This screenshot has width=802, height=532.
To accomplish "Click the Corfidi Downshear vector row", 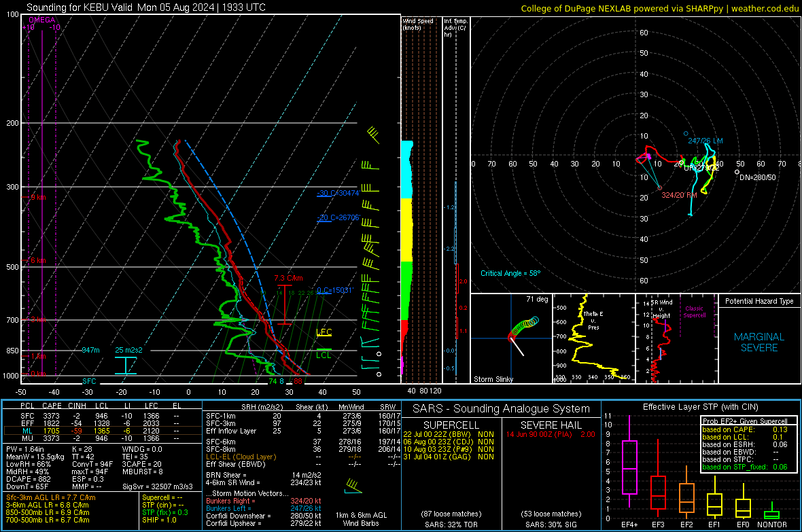I will pos(264,516).
